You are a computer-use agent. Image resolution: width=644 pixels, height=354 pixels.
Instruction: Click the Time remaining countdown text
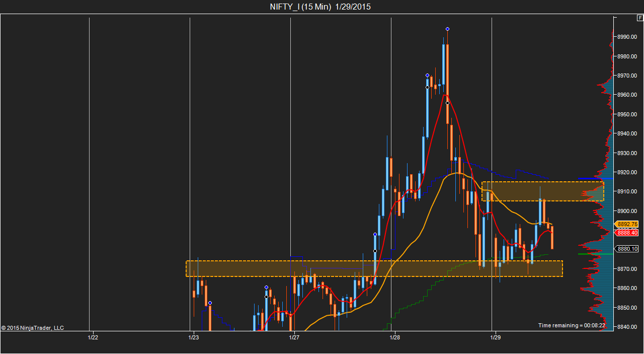coord(572,325)
